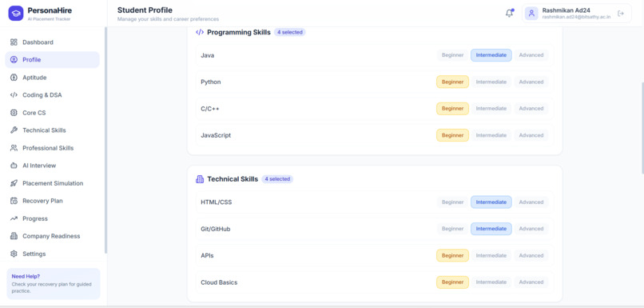Set C/C++ to Intermediate

click(491, 109)
